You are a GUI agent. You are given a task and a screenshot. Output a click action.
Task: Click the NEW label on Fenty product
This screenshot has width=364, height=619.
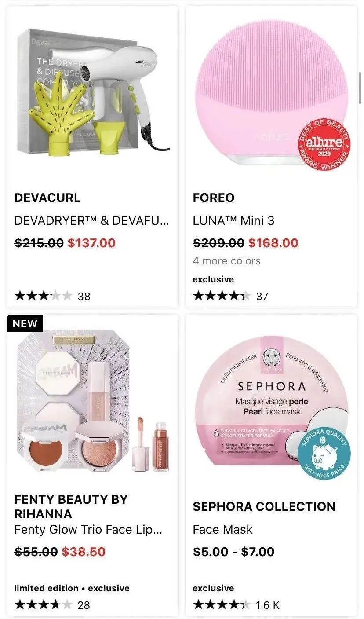point(25,323)
